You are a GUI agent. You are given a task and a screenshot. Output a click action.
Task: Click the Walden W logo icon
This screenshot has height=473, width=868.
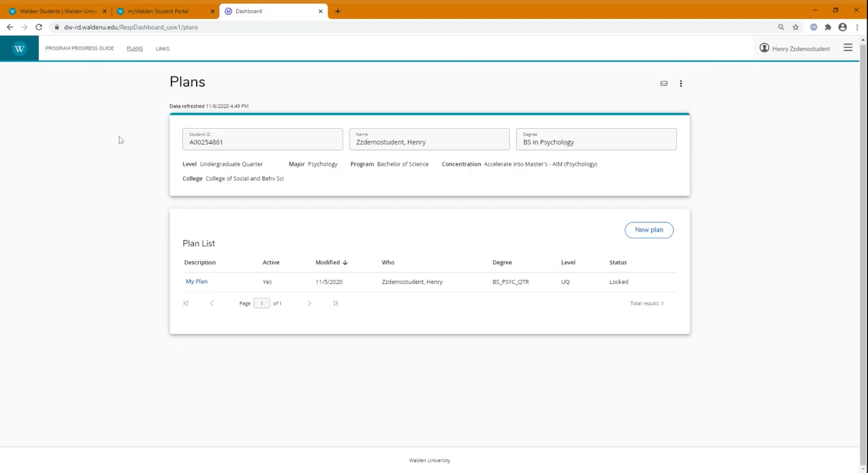tap(19, 49)
